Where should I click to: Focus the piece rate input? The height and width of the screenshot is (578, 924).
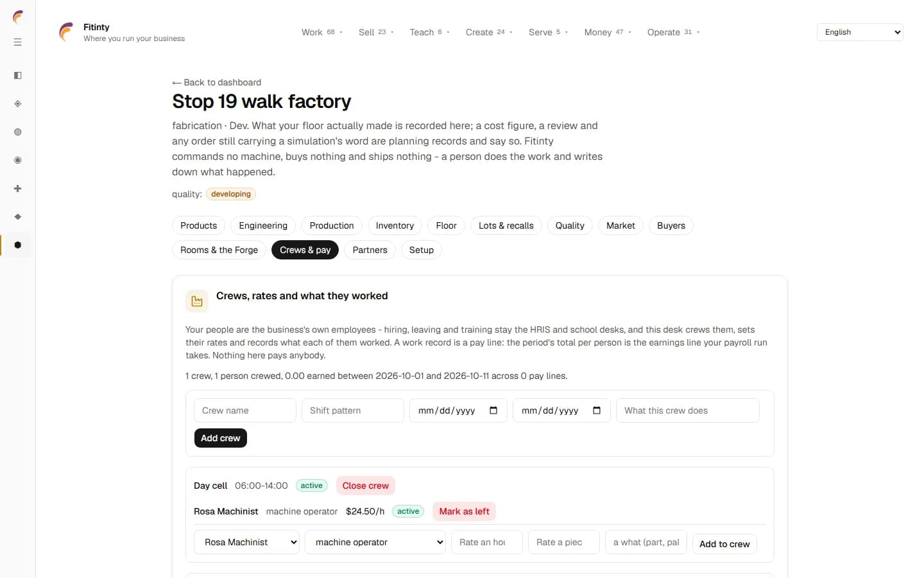click(564, 542)
